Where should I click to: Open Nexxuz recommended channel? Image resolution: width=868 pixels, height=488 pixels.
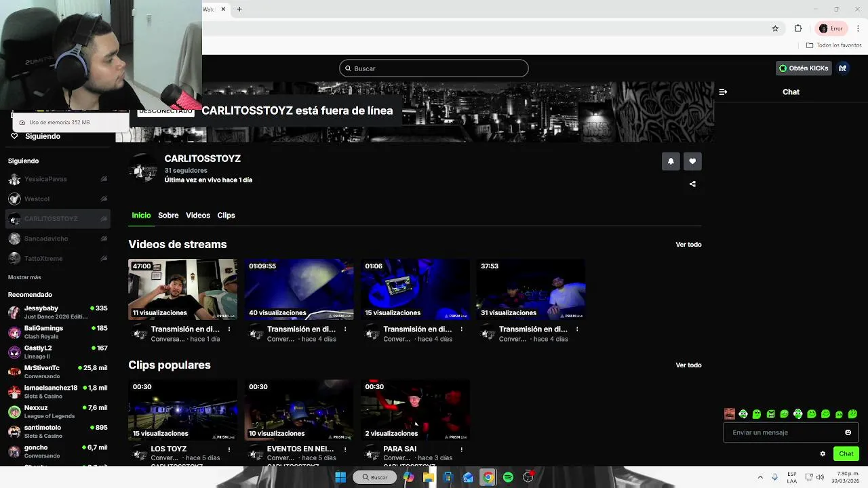tap(58, 411)
